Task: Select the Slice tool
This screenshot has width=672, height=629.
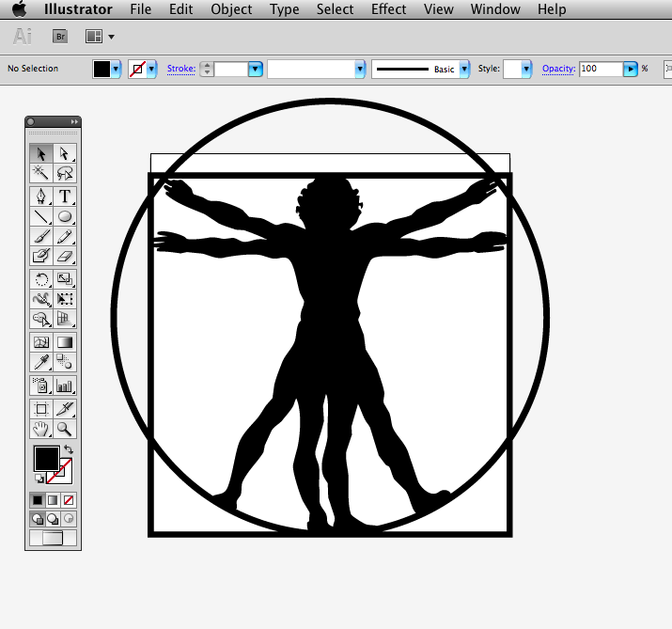Action: [65, 409]
